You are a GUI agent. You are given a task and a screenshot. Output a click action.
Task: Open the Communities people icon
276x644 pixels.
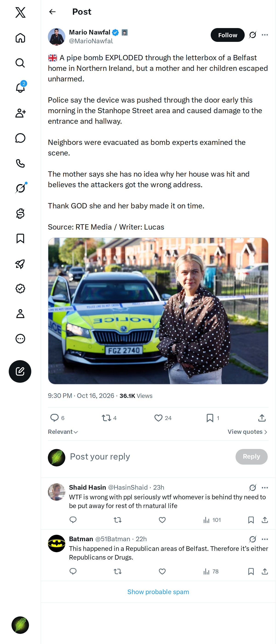coord(20,113)
